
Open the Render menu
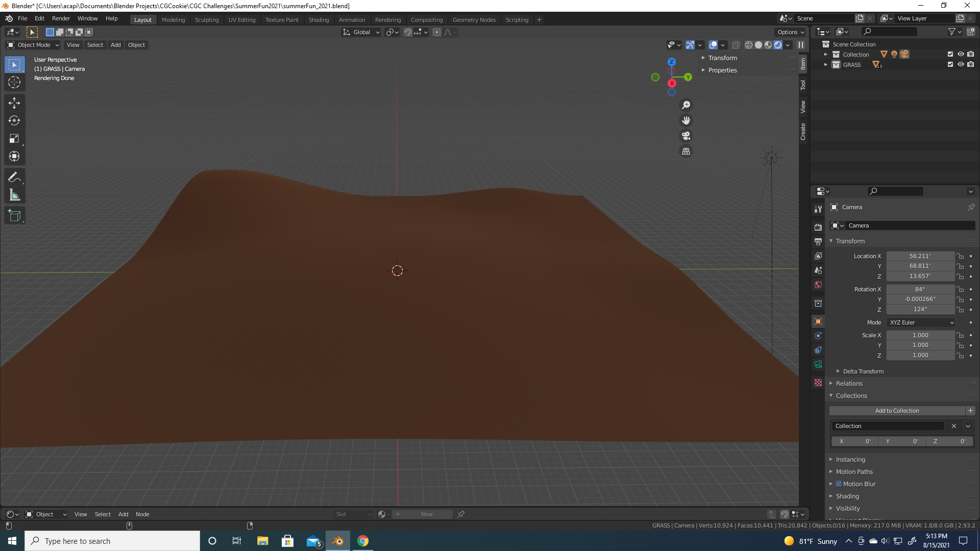pos(61,18)
